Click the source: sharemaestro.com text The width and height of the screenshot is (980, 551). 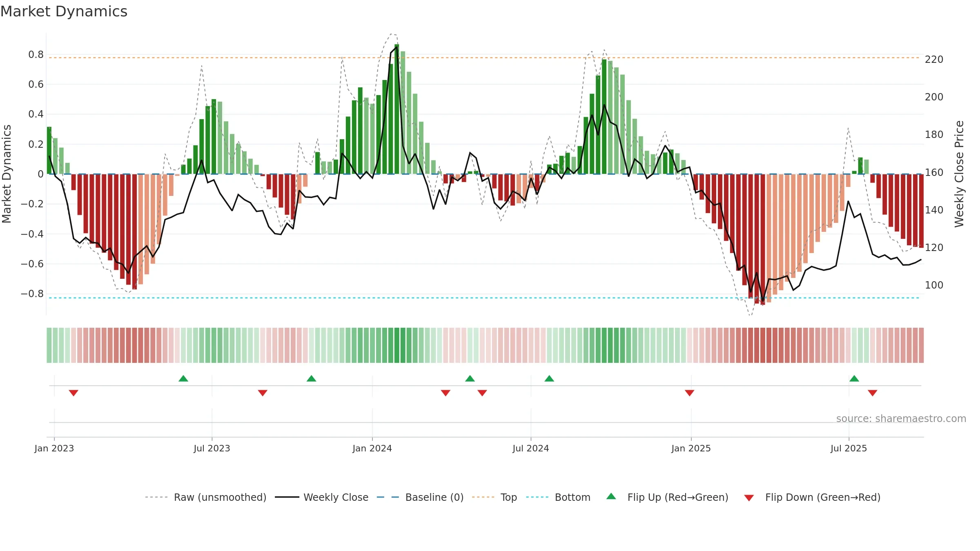pos(901,418)
